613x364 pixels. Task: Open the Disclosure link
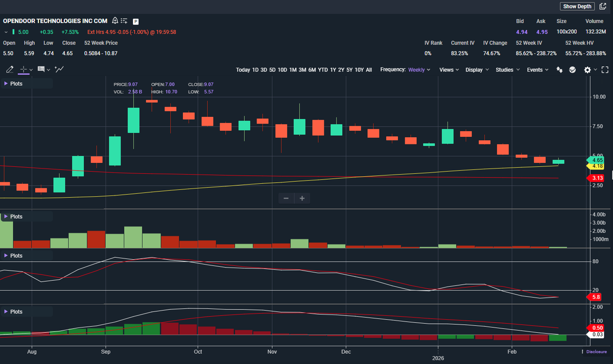tap(596, 351)
